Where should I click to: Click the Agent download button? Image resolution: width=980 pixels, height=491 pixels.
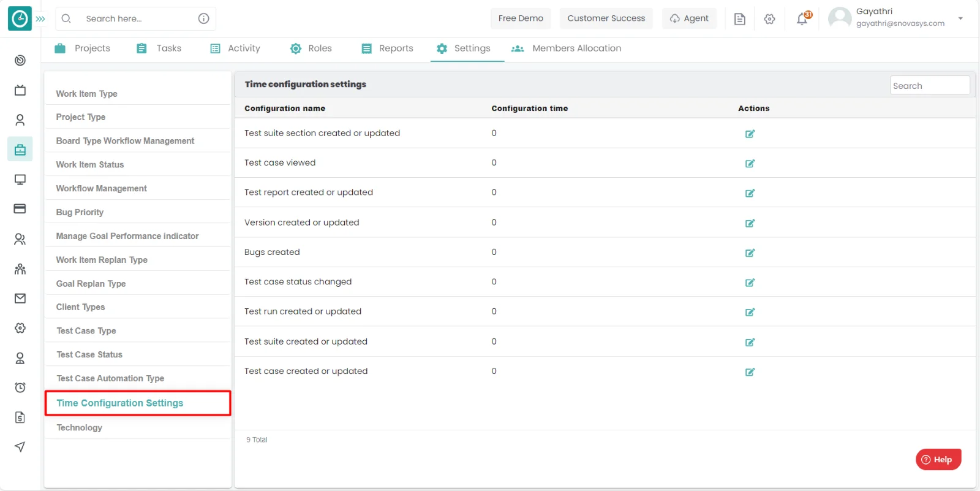point(689,18)
